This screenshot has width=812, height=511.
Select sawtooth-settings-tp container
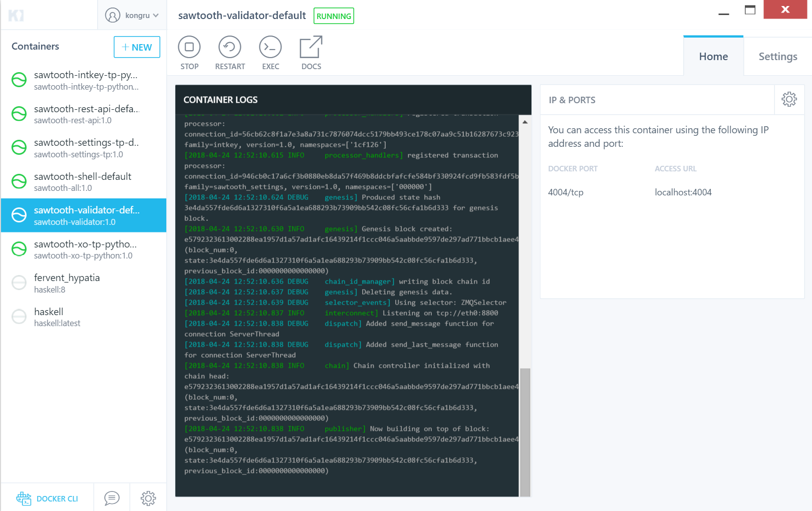click(84, 148)
